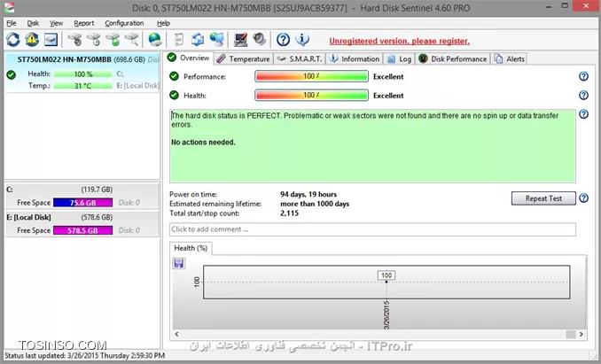The height and width of the screenshot is (364, 601).
Task: Click the Performance 100% gradient bar
Action: pos(311,76)
